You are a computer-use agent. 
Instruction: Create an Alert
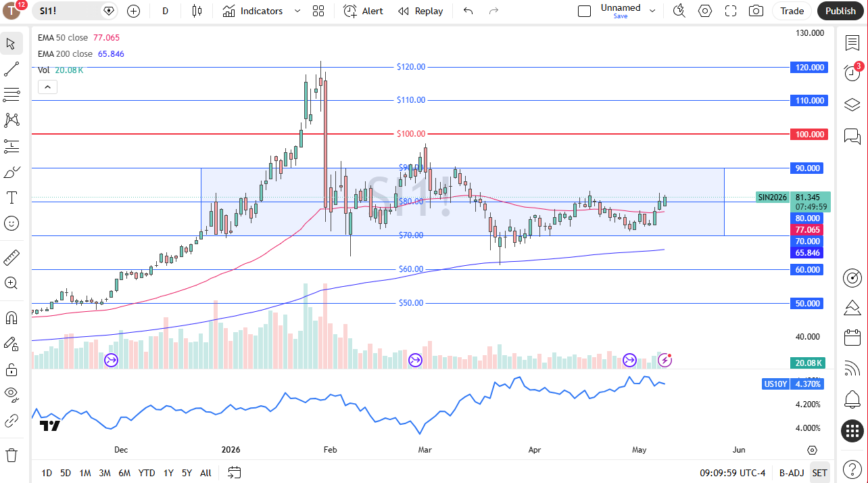(x=364, y=11)
